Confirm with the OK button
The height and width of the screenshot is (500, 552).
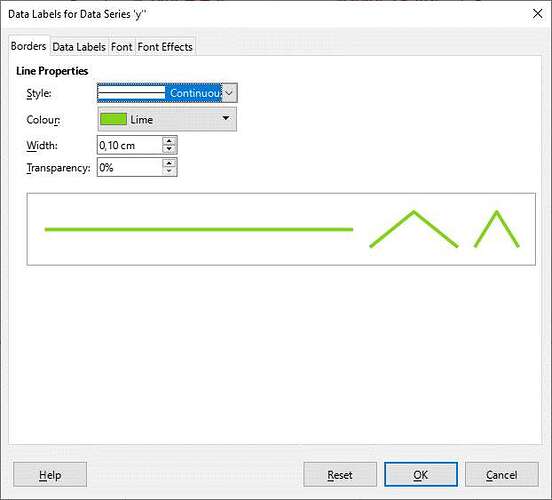[x=421, y=475]
